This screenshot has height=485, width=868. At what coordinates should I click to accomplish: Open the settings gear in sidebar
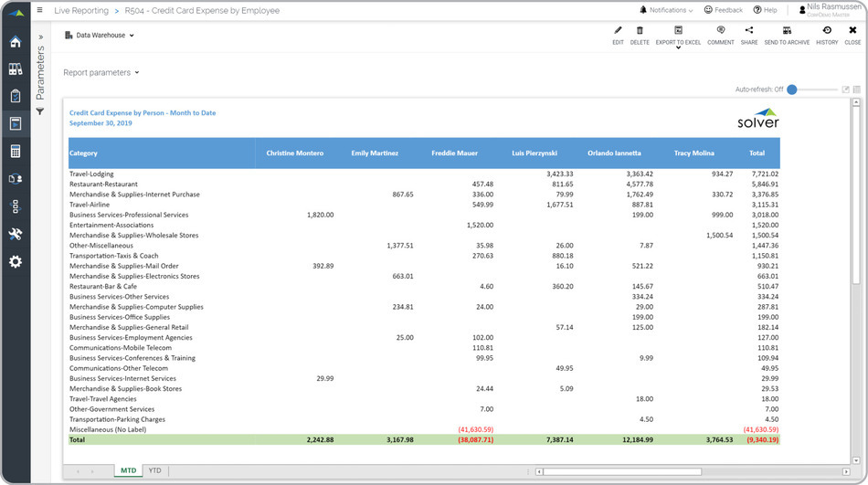click(15, 262)
